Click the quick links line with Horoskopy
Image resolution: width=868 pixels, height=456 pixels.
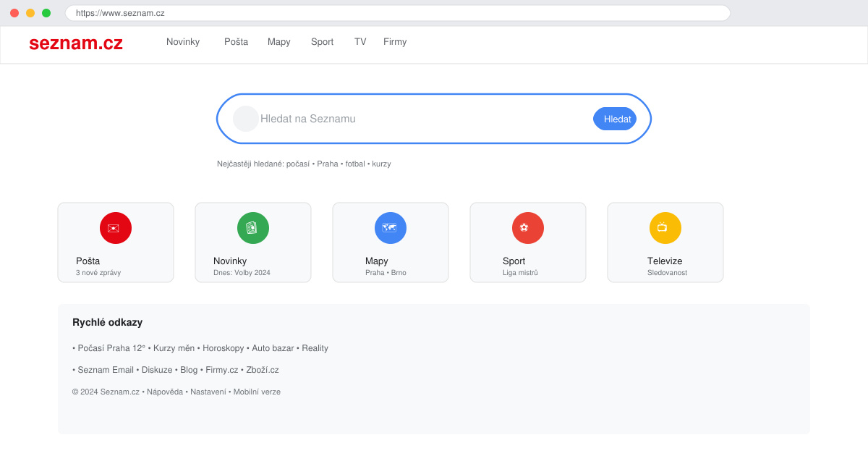click(x=200, y=348)
